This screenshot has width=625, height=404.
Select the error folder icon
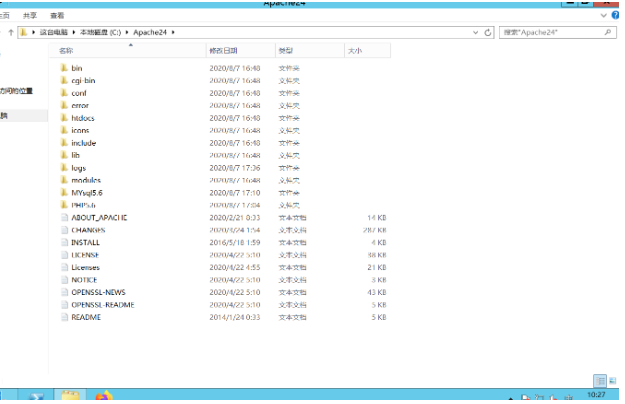coord(64,106)
